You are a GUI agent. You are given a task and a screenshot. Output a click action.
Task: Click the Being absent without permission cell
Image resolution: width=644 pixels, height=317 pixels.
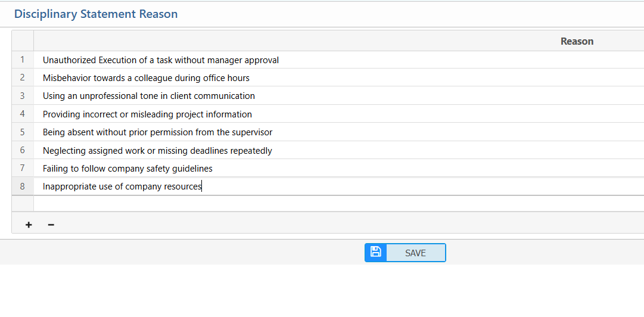point(157,132)
